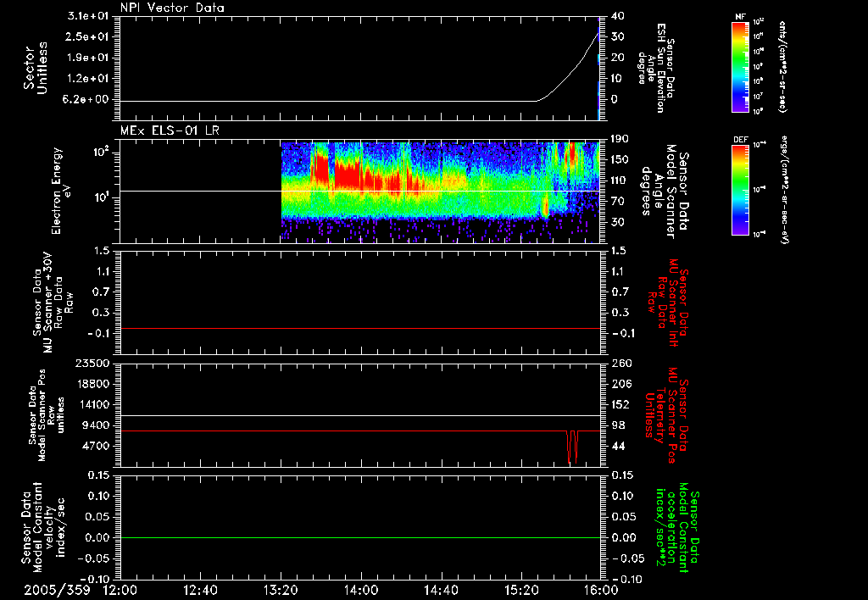Click the '260' telemetry axis value

tap(621, 363)
